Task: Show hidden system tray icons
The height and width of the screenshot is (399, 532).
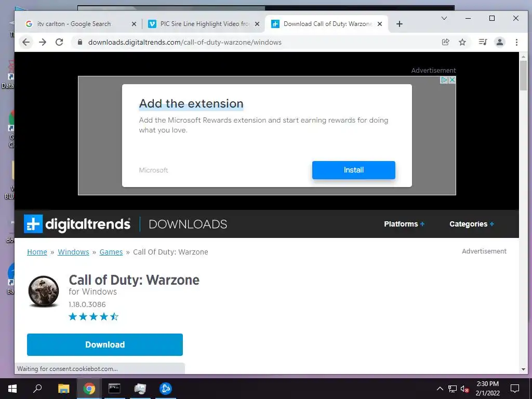Action: click(440, 389)
